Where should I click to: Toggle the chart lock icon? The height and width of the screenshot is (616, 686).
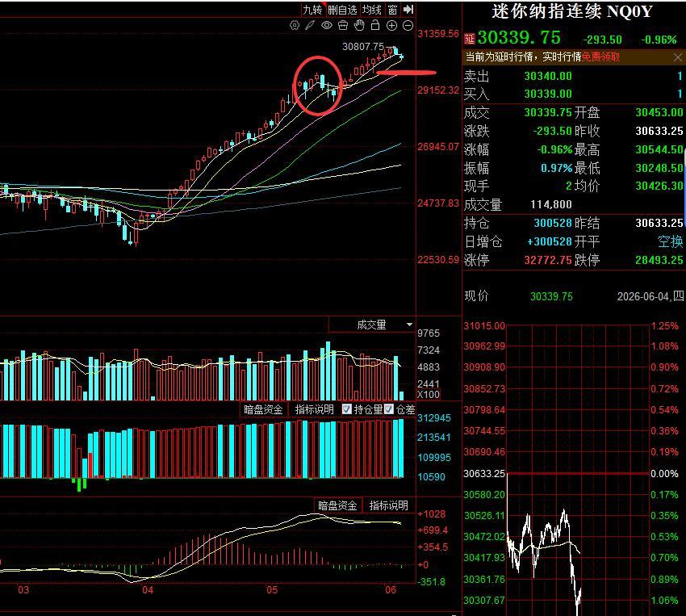pyautogui.click(x=375, y=25)
